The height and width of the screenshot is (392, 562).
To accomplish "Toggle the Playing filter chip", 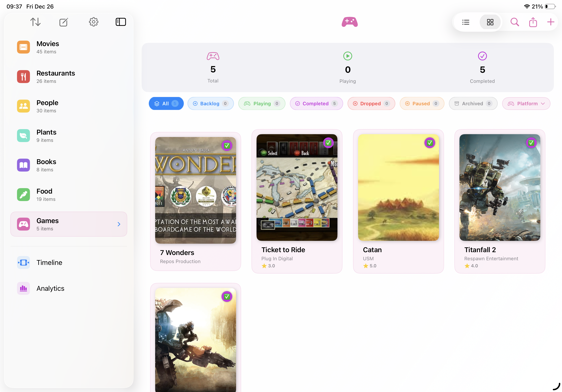I will point(261,103).
